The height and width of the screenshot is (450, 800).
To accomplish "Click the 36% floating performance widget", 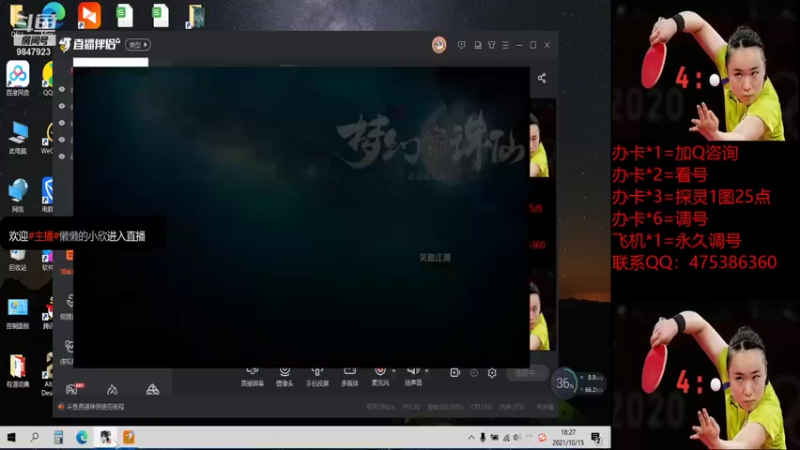I will pyautogui.click(x=565, y=383).
